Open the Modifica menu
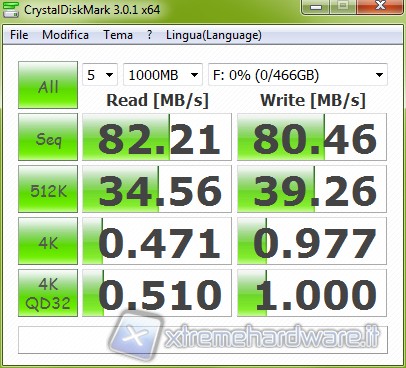This screenshot has width=406, height=368. [65, 35]
